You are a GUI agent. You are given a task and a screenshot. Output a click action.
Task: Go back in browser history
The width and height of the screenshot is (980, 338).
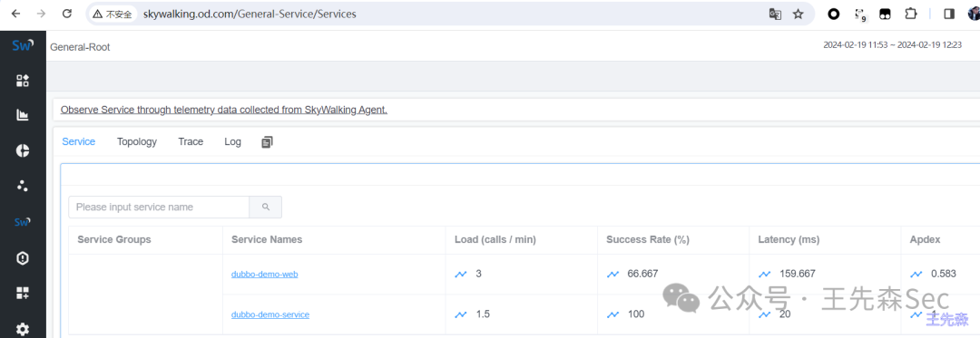click(16, 14)
